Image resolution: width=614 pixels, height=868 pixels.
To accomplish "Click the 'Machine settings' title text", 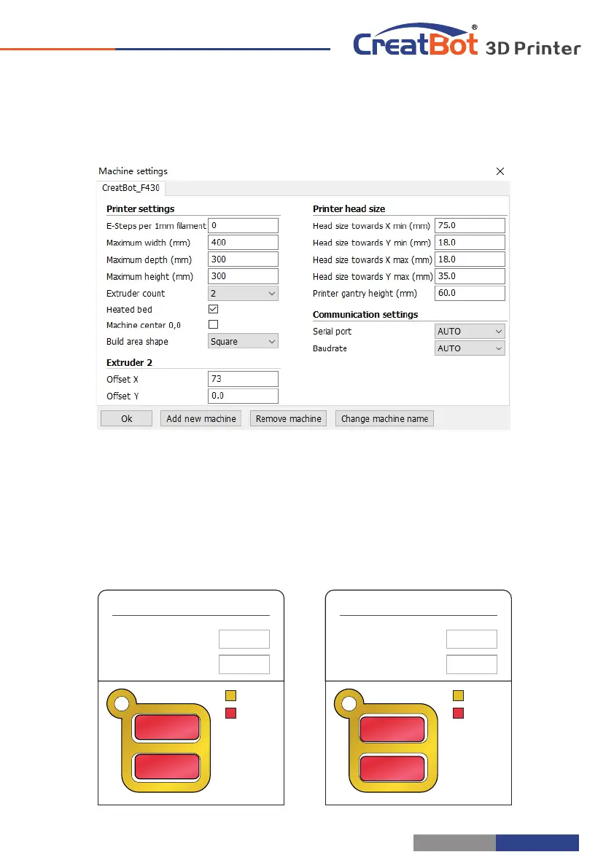I will 133,171.
